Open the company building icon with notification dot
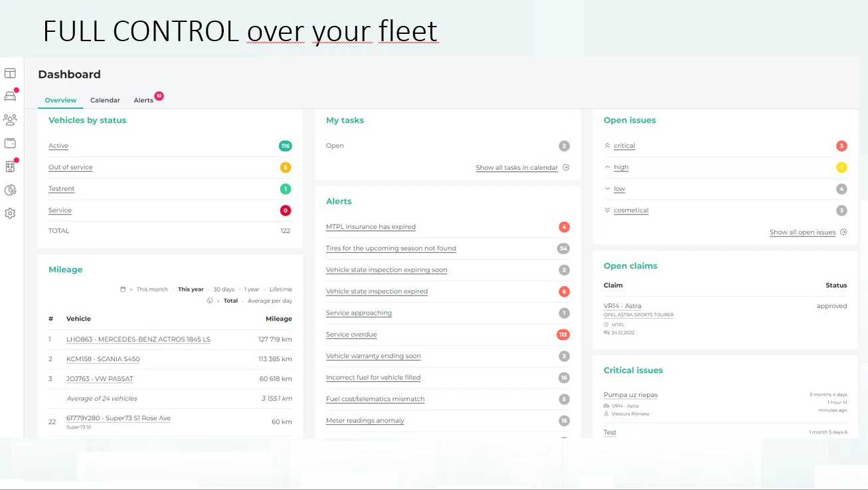This screenshot has height=490, width=868. coord(10,167)
